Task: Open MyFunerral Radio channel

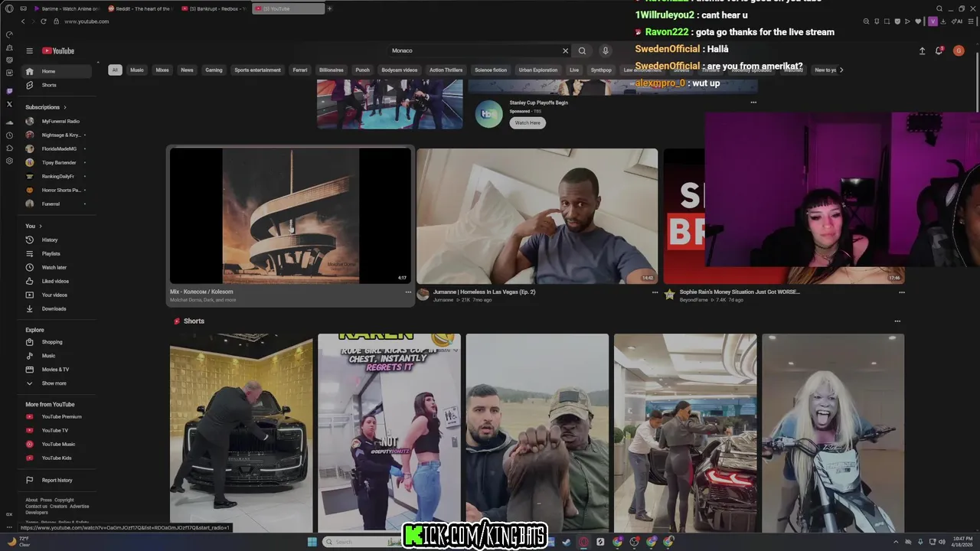Action: click(x=57, y=121)
